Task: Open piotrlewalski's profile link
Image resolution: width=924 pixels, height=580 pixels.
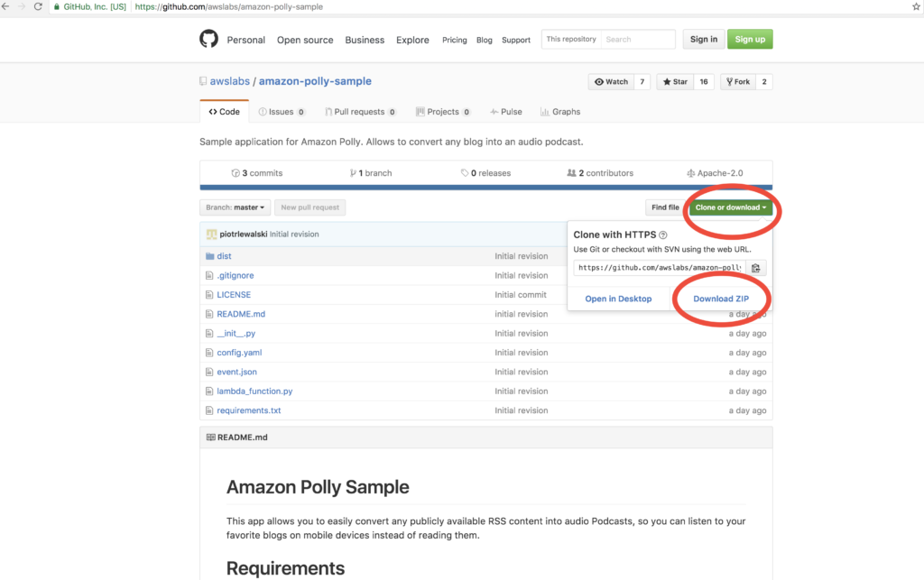Action: click(244, 235)
